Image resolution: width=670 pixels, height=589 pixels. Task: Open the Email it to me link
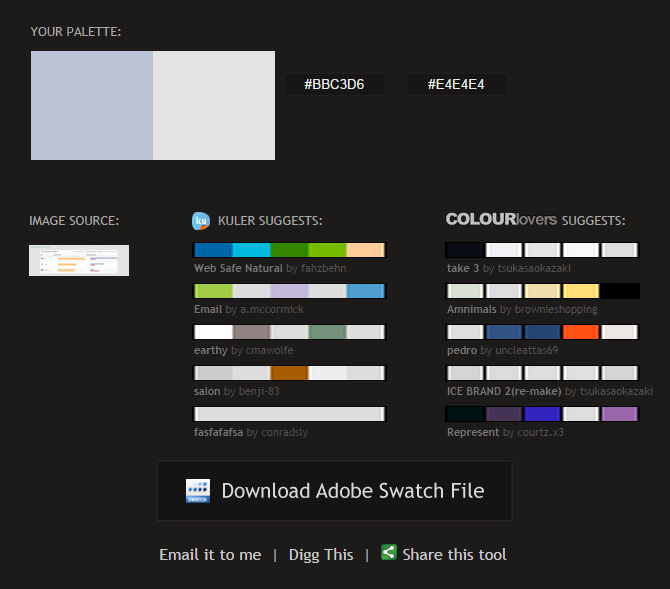point(210,554)
